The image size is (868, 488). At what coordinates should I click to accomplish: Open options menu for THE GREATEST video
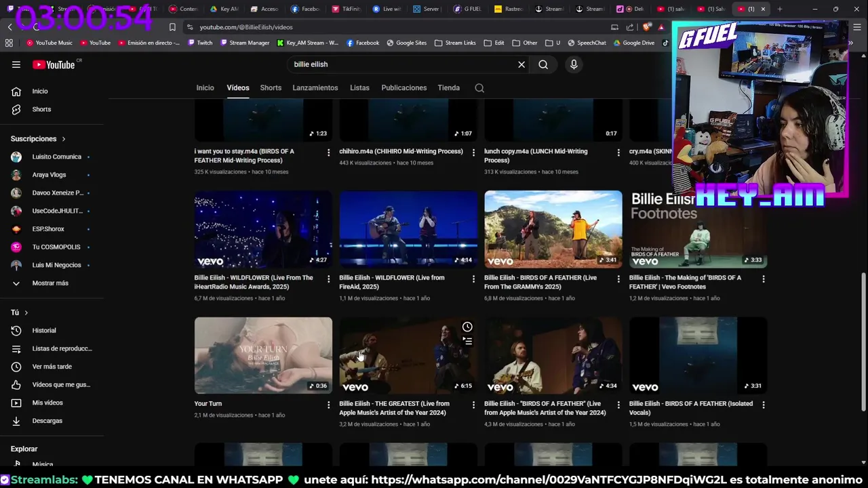tap(473, 405)
